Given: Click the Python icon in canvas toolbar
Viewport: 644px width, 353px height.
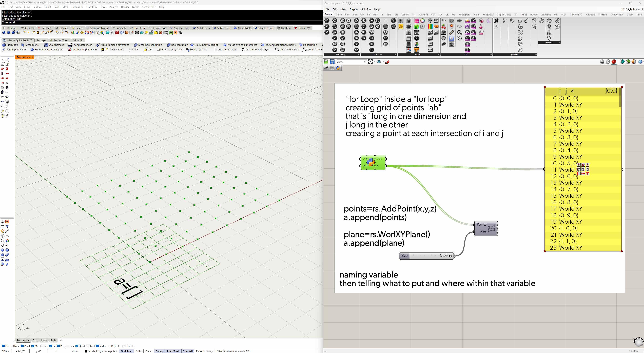Looking at the screenshot, I should pyautogui.click(x=338, y=68).
